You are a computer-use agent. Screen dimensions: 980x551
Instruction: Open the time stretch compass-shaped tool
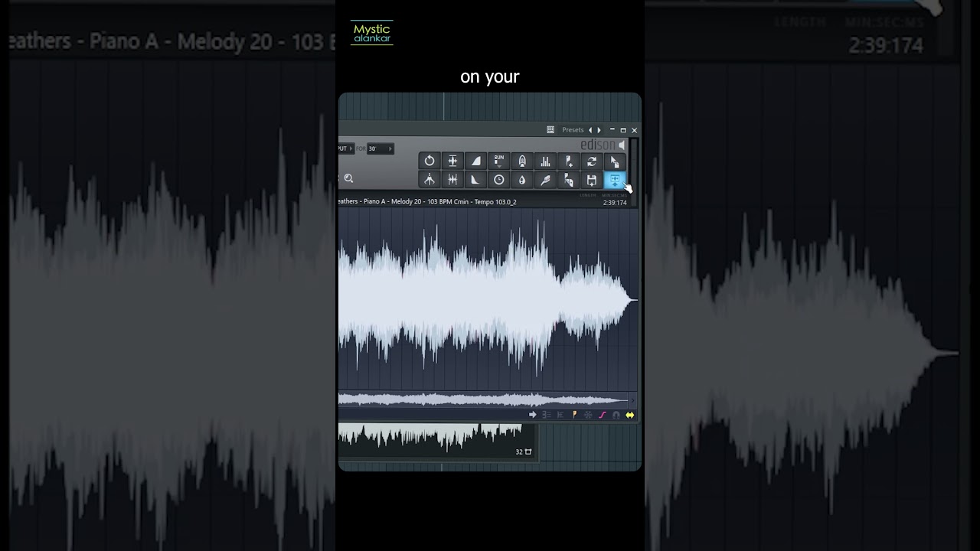click(430, 180)
